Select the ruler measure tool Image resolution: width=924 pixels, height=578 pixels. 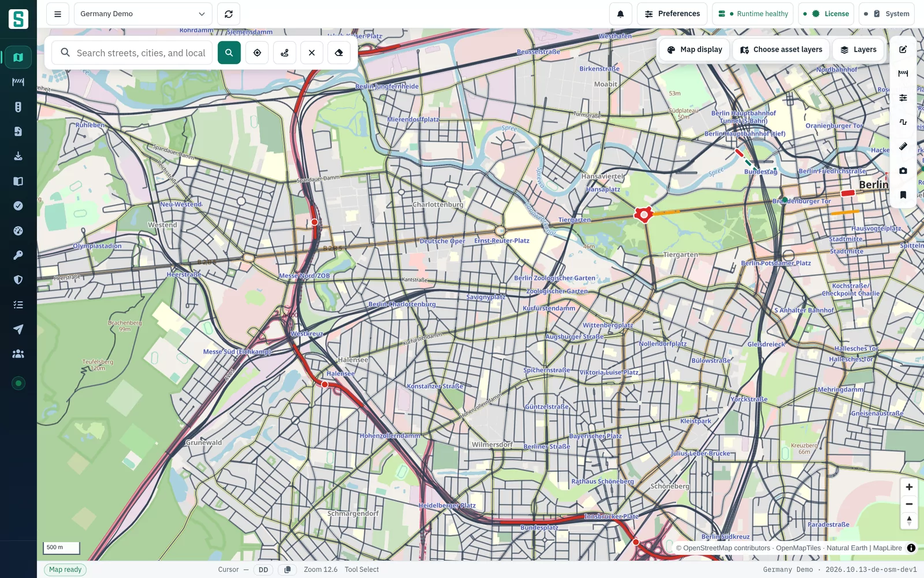tap(903, 146)
